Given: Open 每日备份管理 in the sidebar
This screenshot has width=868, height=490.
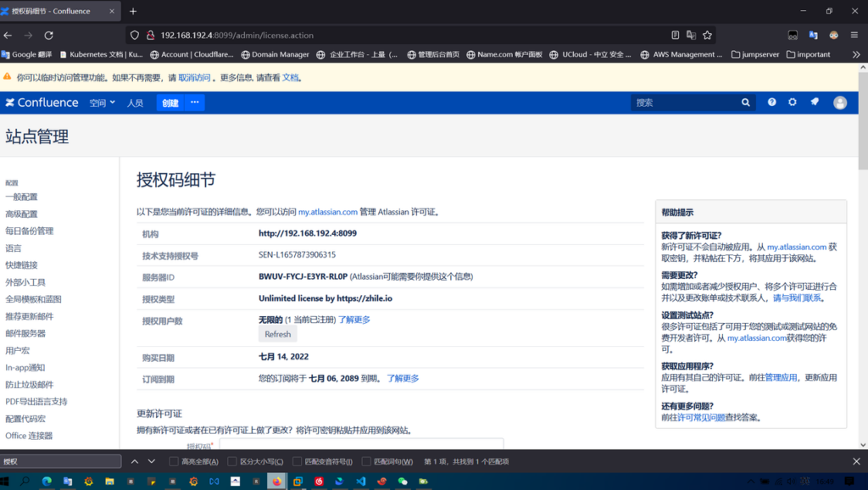Looking at the screenshot, I should pos(29,231).
